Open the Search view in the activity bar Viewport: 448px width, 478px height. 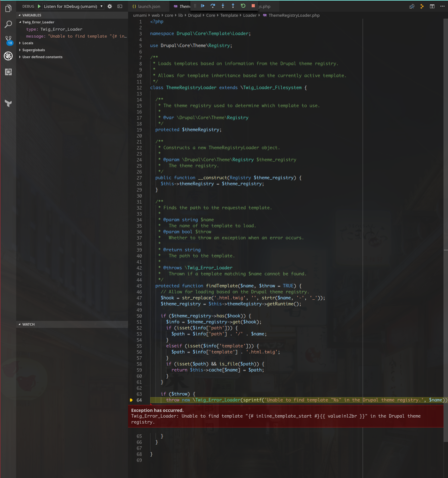[8, 24]
